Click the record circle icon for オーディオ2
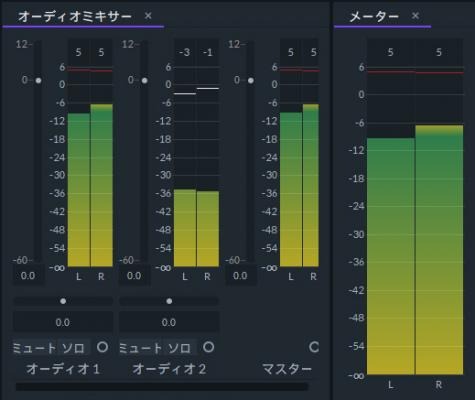 (209, 347)
